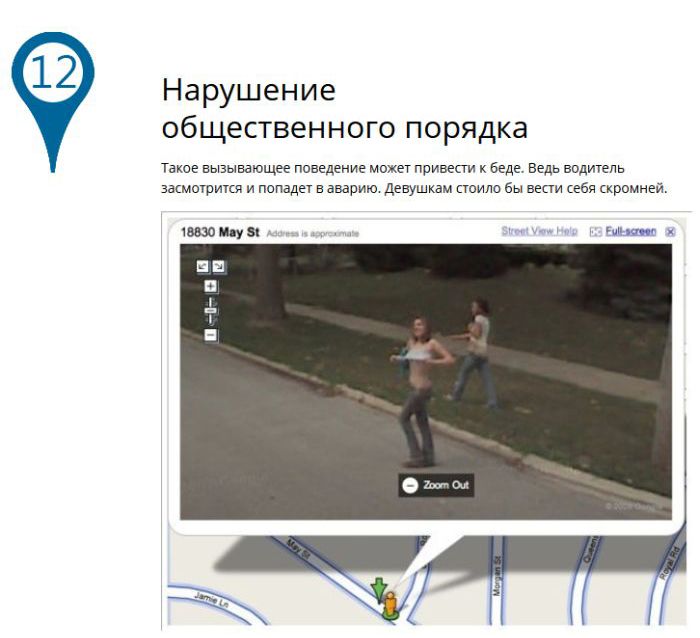The width and height of the screenshot is (700, 638).
Task: Click the 'Нарушение общественного порядка' heading
Action: pos(344,110)
